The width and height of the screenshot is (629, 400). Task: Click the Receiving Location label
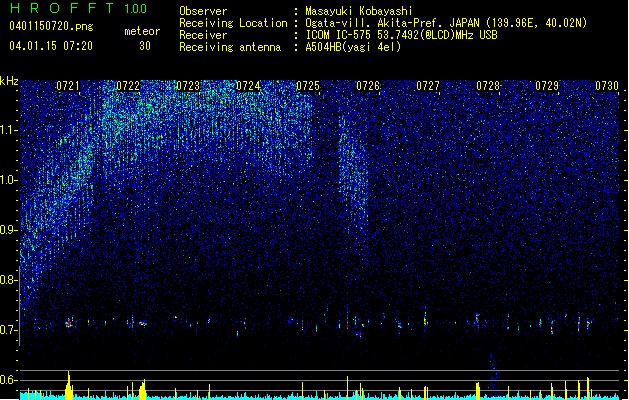(233, 23)
